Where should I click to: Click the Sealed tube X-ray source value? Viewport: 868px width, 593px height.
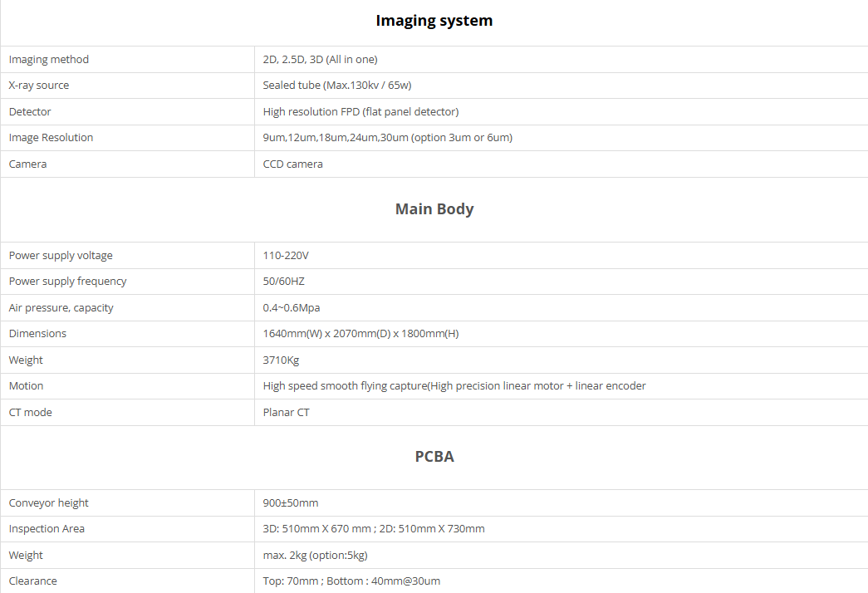click(337, 86)
